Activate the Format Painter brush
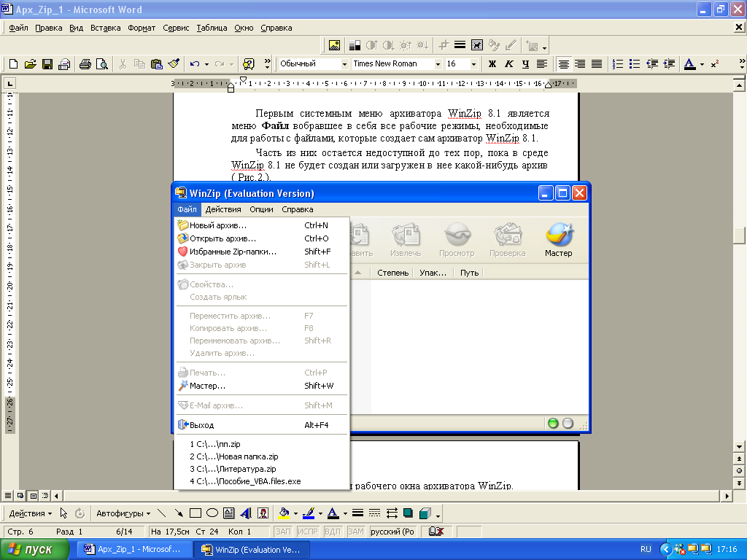This screenshot has width=747, height=560. coord(174,64)
